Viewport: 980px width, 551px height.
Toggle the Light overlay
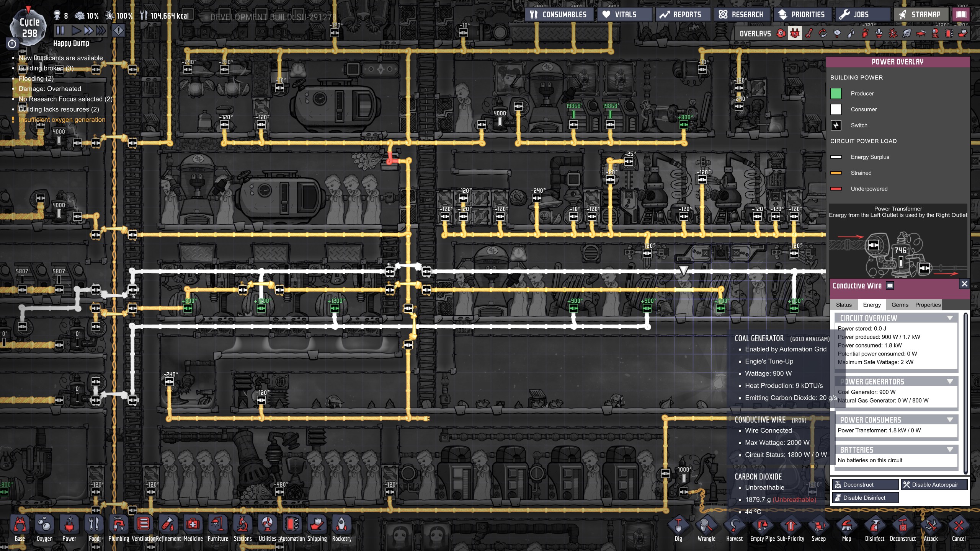click(837, 34)
